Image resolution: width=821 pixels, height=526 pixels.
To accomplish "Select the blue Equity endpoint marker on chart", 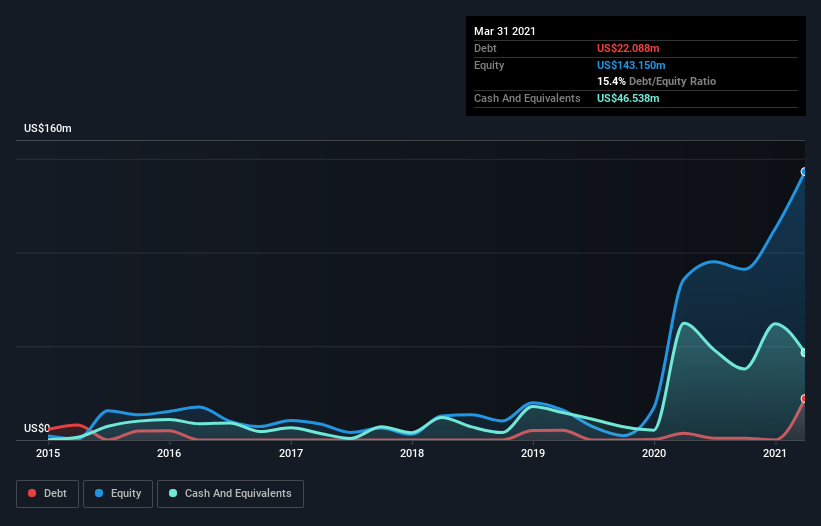I will [x=804, y=172].
